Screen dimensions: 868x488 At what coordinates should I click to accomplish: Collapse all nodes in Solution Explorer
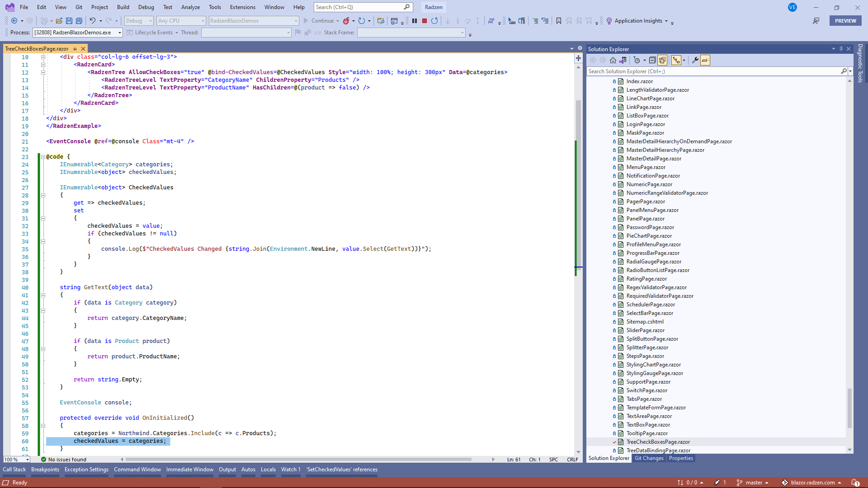pyautogui.click(x=653, y=60)
